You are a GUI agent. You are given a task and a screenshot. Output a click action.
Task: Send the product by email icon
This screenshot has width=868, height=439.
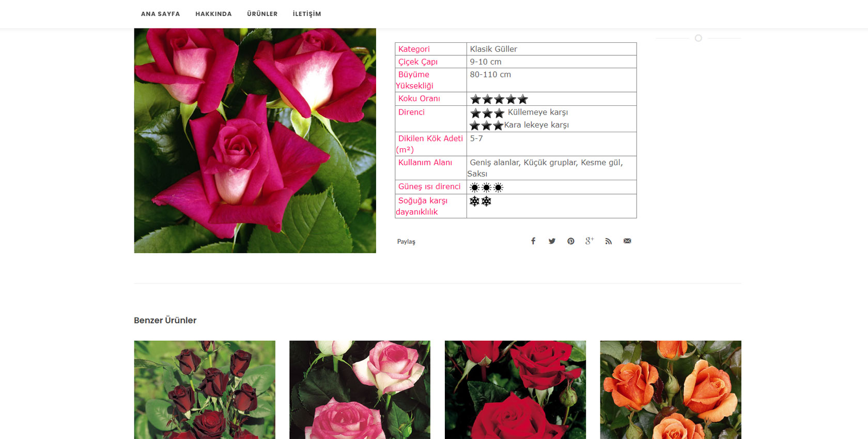[x=627, y=241]
